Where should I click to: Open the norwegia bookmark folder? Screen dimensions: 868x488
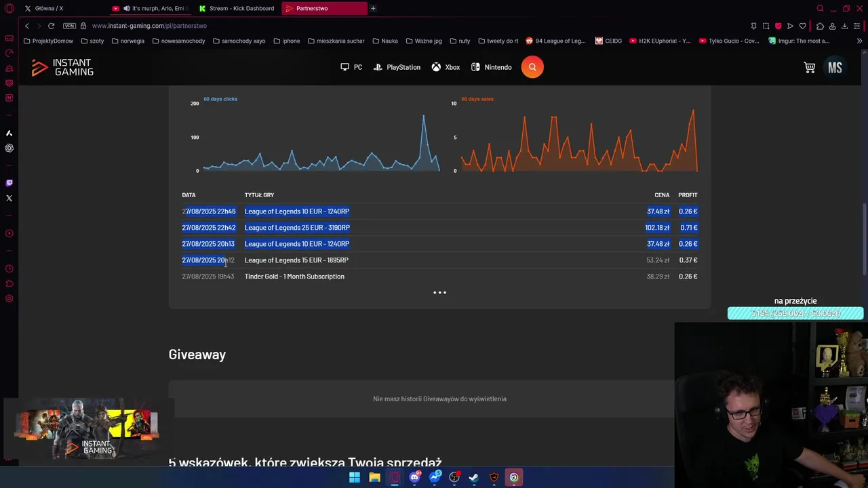point(127,41)
